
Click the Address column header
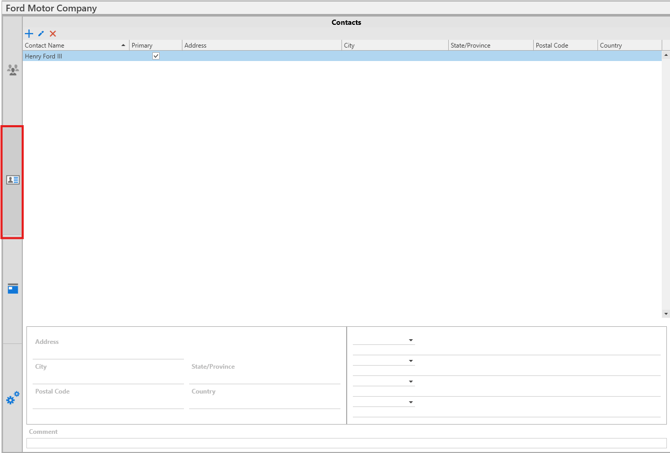(260, 46)
